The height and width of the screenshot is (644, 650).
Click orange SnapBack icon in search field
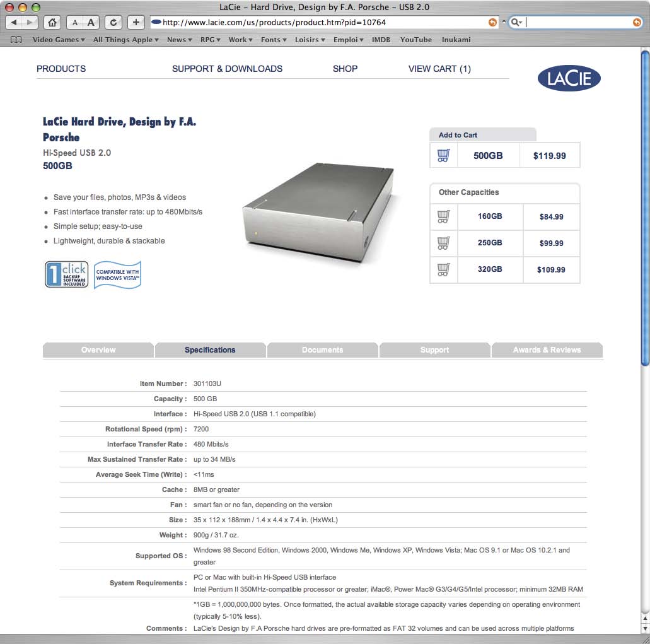pyautogui.click(x=637, y=23)
